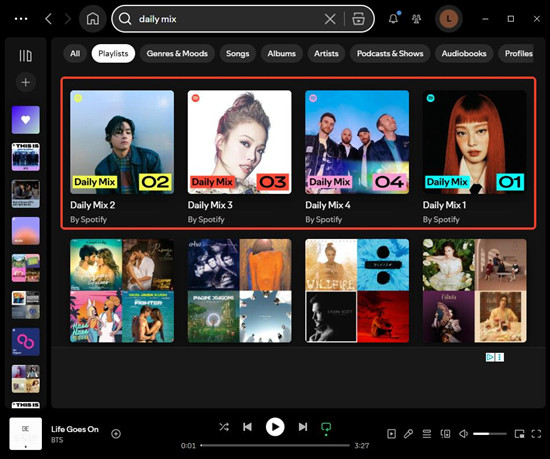Click the Daily Mix 3 title
The image size is (550, 459).
(210, 205)
